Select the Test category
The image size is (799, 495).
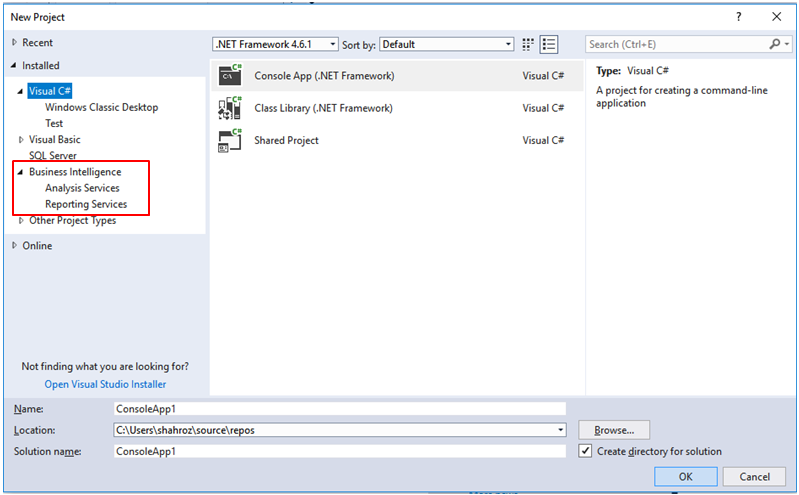coord(54,123)
